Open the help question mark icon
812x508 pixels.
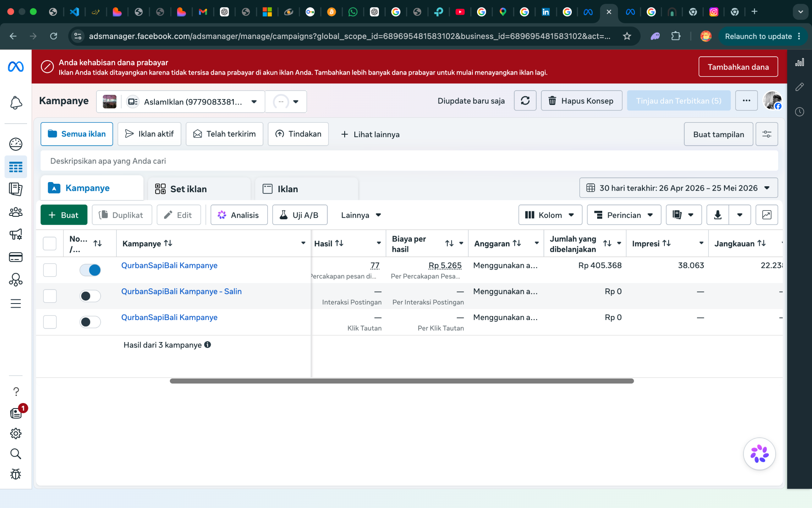pos(16,392)
